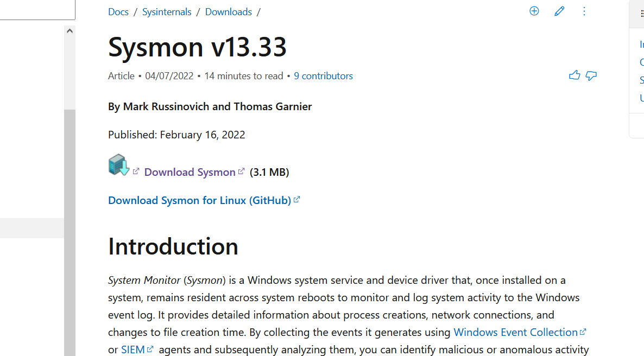
Task: Click the pencil edit icon
Action: click(x=559, y=11)
